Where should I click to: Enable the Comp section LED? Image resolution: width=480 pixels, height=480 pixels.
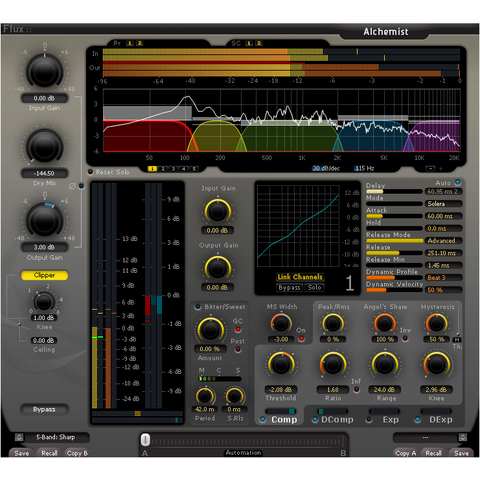point(263,420)
